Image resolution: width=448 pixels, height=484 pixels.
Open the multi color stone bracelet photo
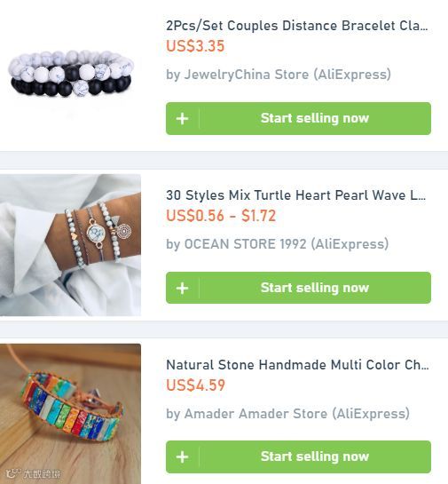click(71, 414)
